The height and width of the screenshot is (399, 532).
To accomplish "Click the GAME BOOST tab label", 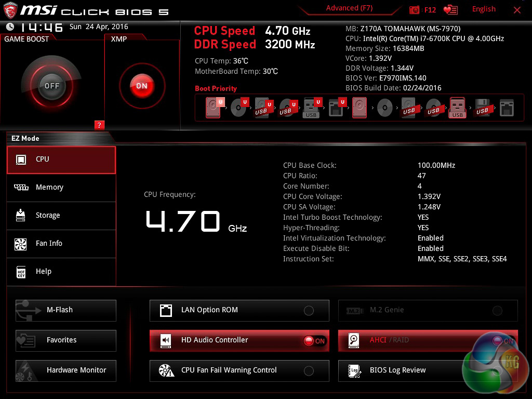I will tap(26, 39).
